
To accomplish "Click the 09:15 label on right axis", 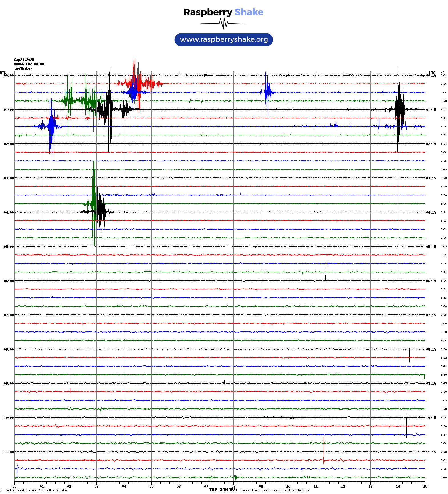I will [431, 384].
